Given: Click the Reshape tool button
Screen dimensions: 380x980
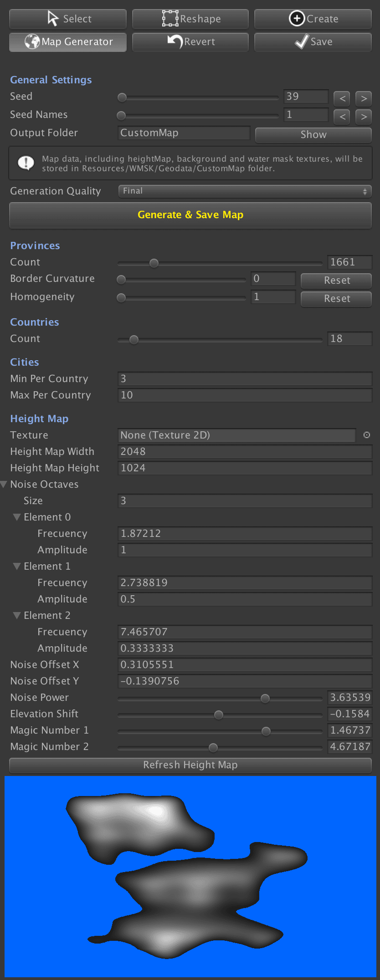Looking at the screenshot, I should point(190,19).
